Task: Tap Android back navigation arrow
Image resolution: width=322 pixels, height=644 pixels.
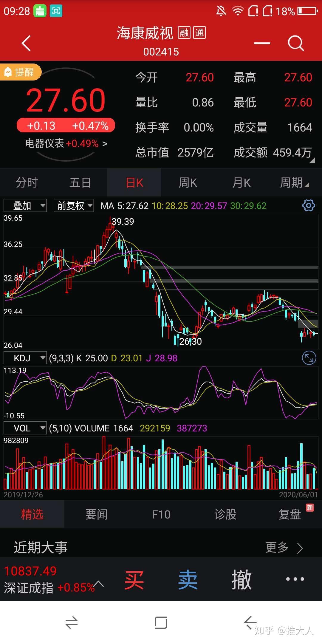Action: pyautogui.click(x=250, y=623)
